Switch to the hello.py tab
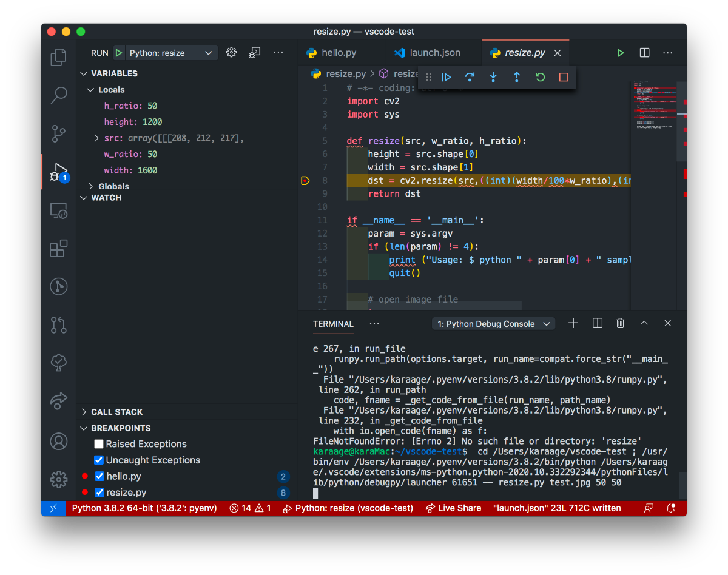This screenshot has width=728, height=575. click(x=339, y=53)
